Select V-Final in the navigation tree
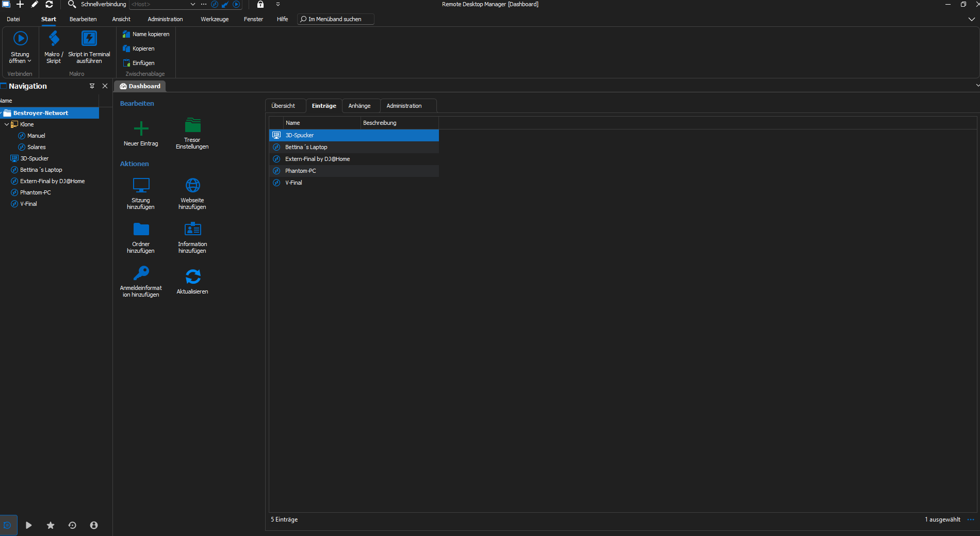980x536 pixels. click(x=28, y=204)
